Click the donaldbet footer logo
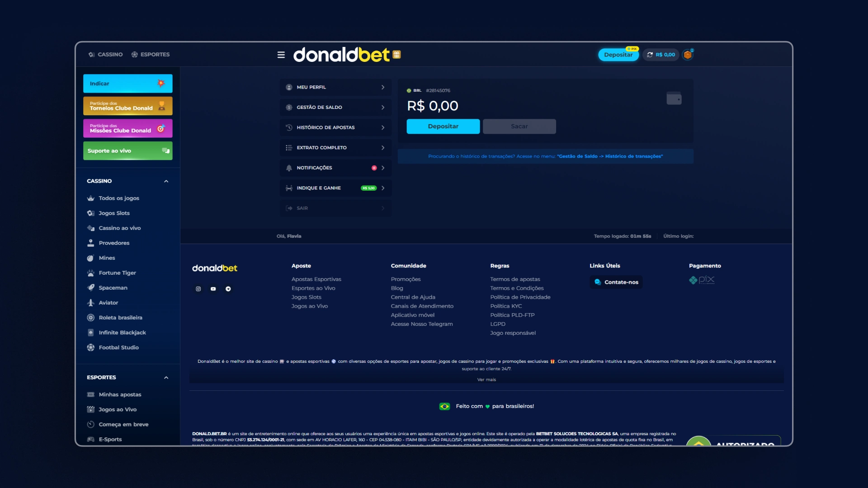 [215, 268]
